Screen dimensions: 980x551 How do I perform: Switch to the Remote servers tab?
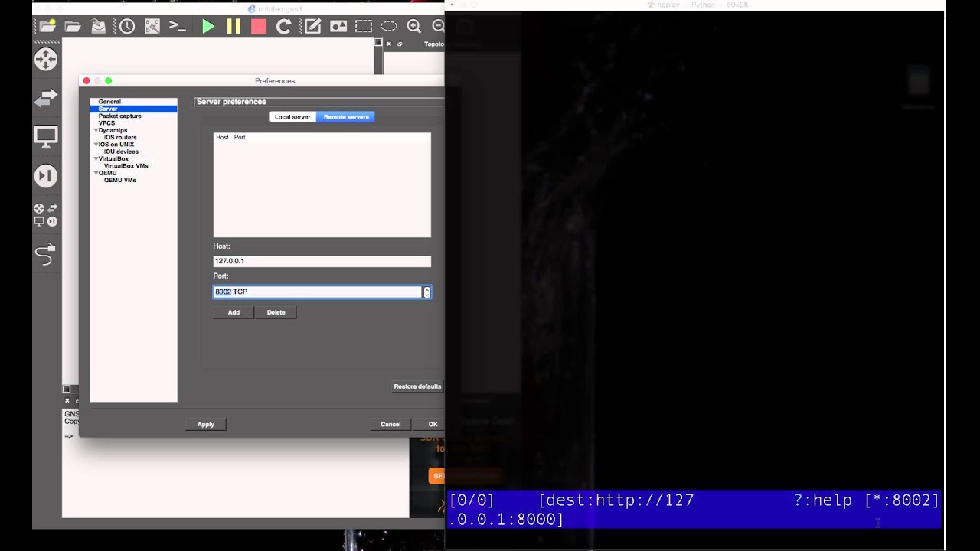tap(346, 117)
